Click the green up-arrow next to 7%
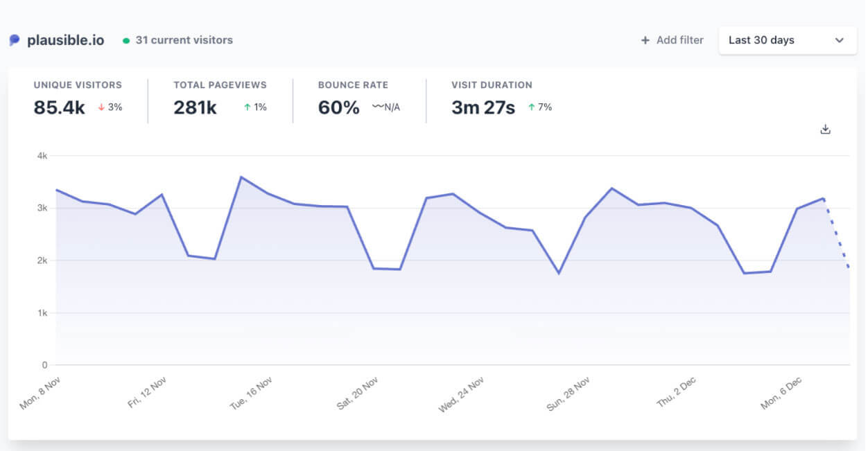 tap(532, 108)
